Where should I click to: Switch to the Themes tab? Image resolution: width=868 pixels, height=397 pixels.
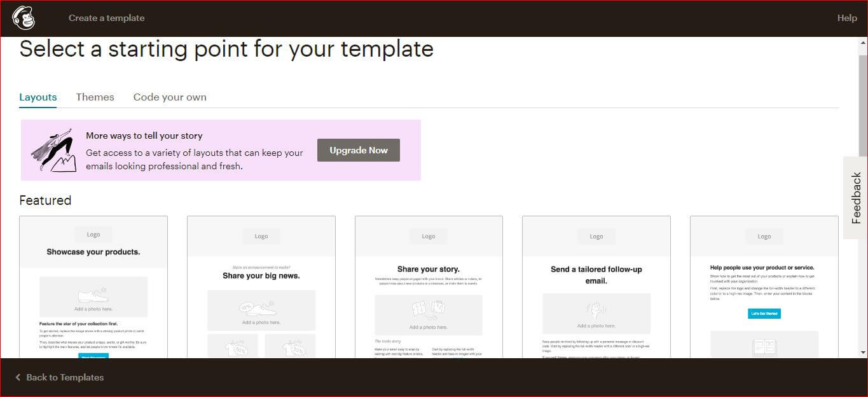tap(95, 97)
